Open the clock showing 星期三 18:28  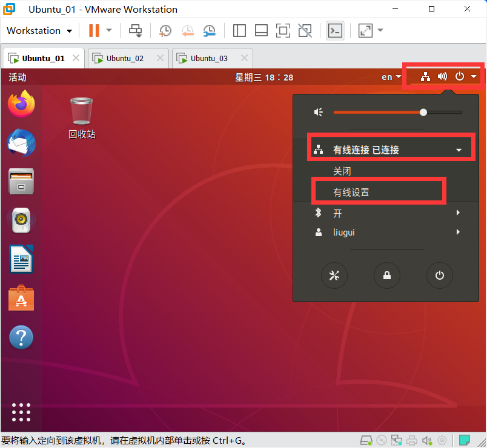tap(264, 77)
